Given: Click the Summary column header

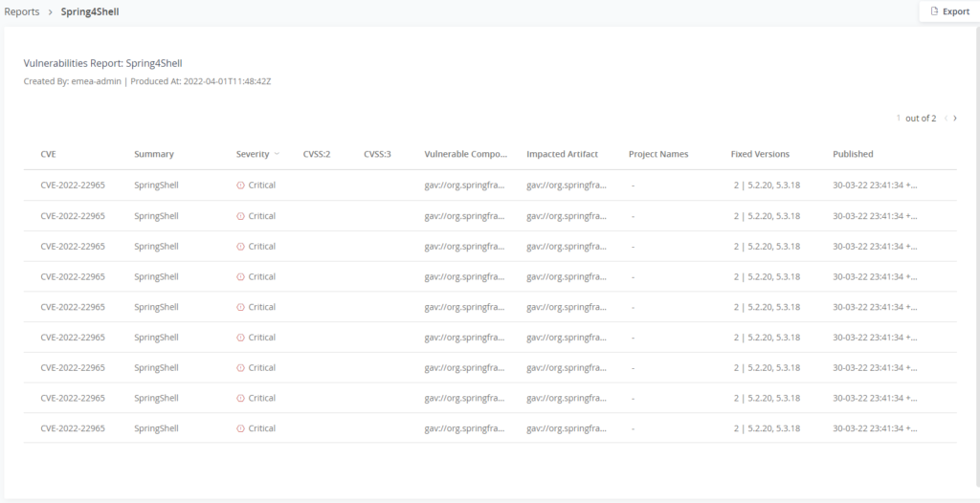Looking at the screenshot, I should click(154, 154).
